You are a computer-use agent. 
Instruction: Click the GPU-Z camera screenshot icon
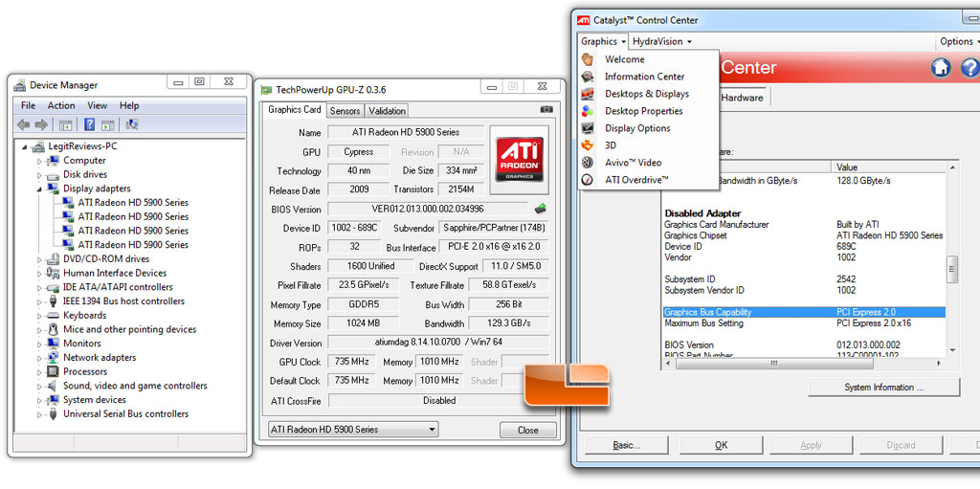click(x=546, y=109)
